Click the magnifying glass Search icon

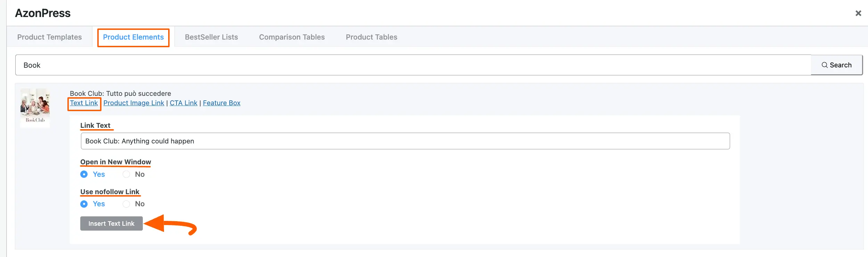(x=824, y=65)
